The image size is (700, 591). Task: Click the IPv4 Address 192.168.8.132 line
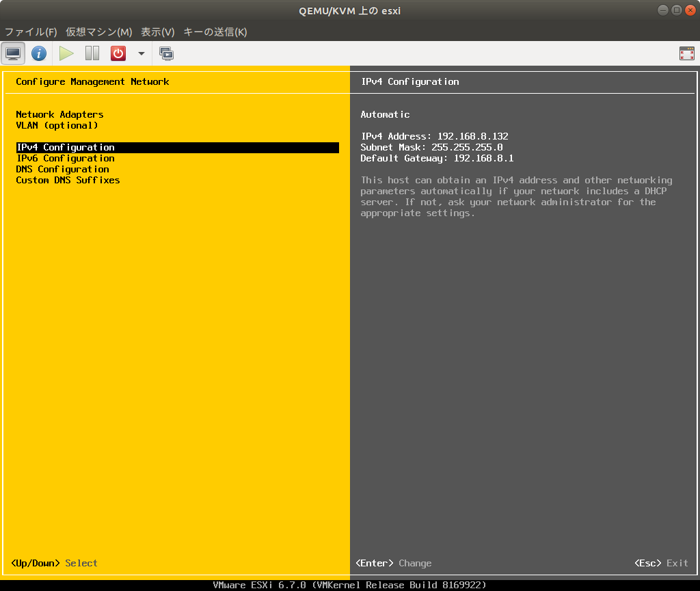click(434, 136)
